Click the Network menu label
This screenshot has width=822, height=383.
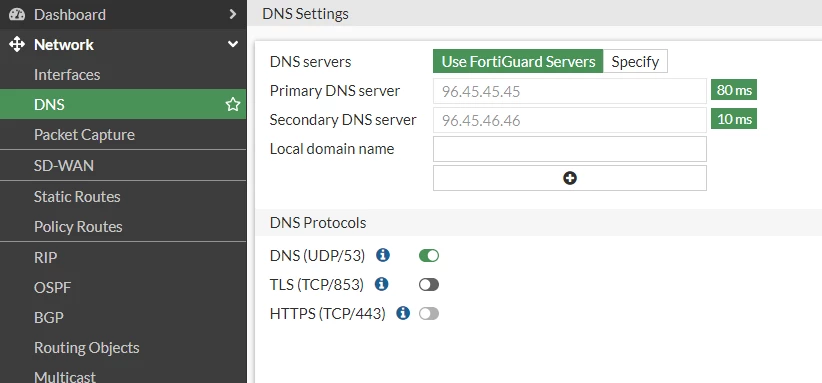(x=63, y=45)
